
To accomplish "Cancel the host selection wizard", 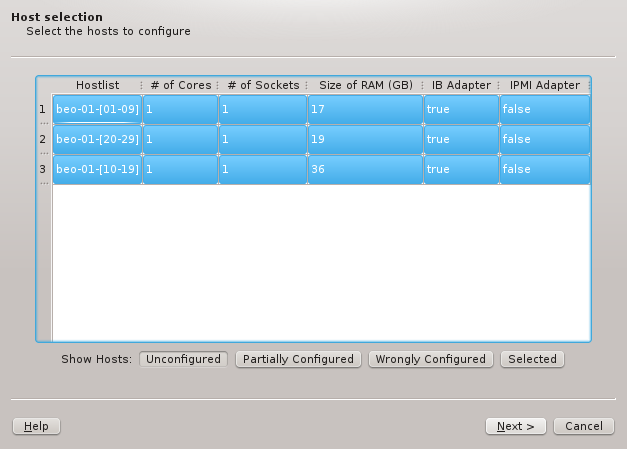I will click(583, 426).
